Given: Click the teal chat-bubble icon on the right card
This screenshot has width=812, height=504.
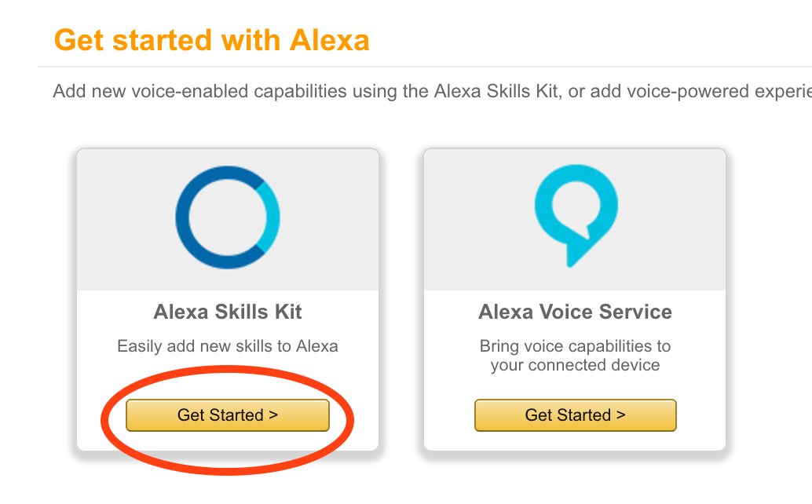Looking at the screenshot, I should (574, 212).
